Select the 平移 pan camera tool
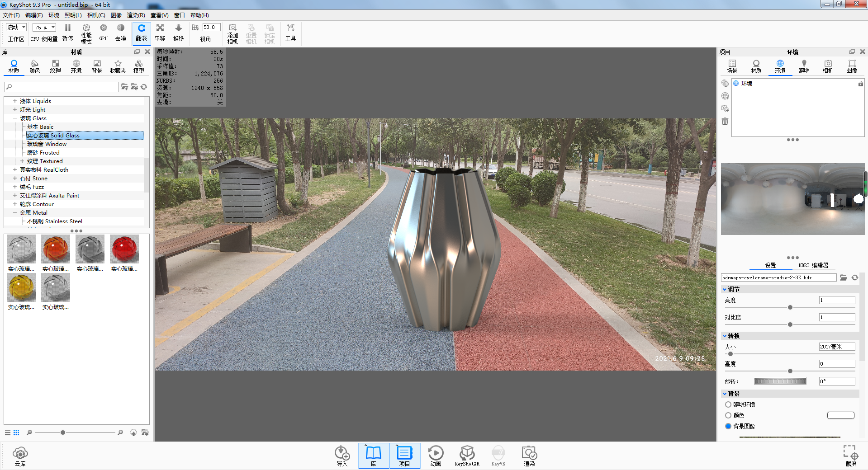The image size is (868, 470). click(x=160, y=33)
